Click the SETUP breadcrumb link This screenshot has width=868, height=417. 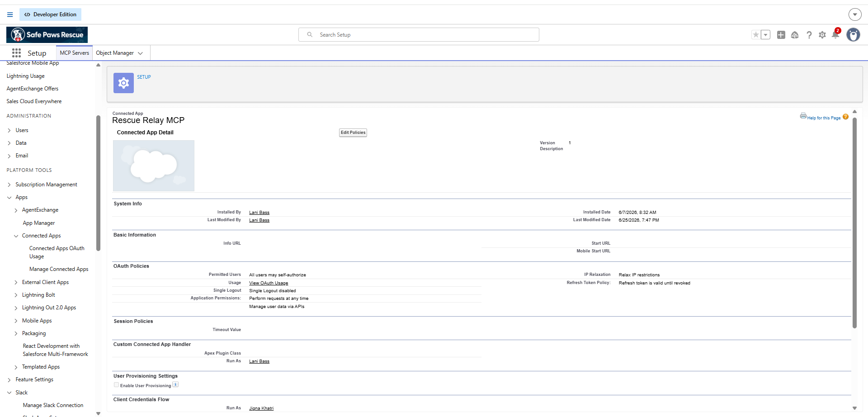[144, 77]
